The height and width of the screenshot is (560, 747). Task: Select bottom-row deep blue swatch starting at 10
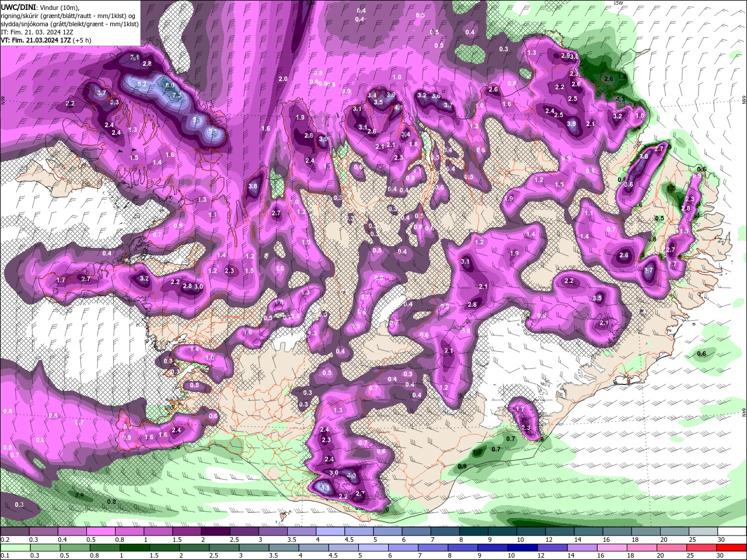tap(522, 548)
